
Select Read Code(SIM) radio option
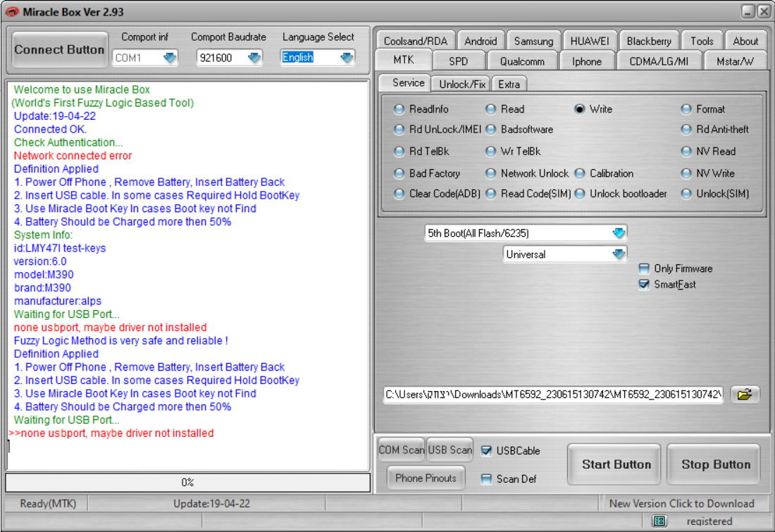click(490, 194)
